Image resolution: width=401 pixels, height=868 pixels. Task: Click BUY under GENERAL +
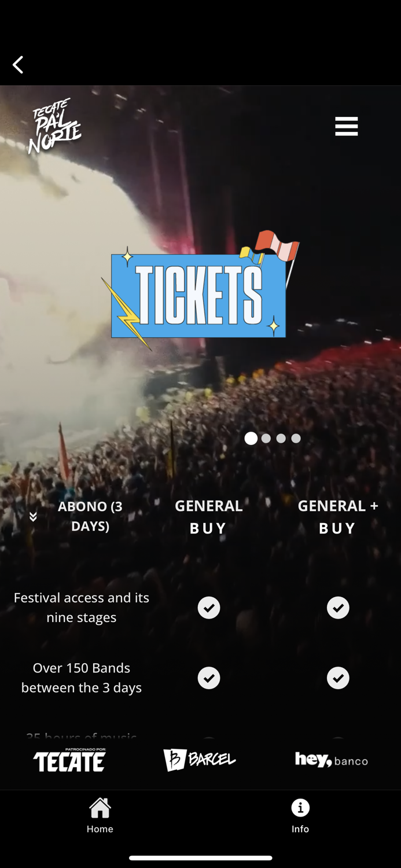[337, 528]
